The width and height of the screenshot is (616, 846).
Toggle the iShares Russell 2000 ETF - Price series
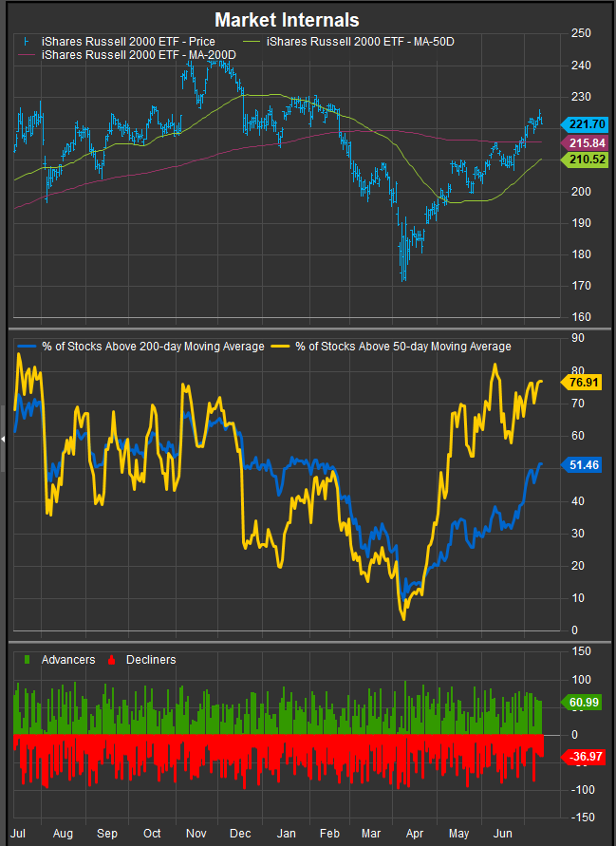(127, 42)
